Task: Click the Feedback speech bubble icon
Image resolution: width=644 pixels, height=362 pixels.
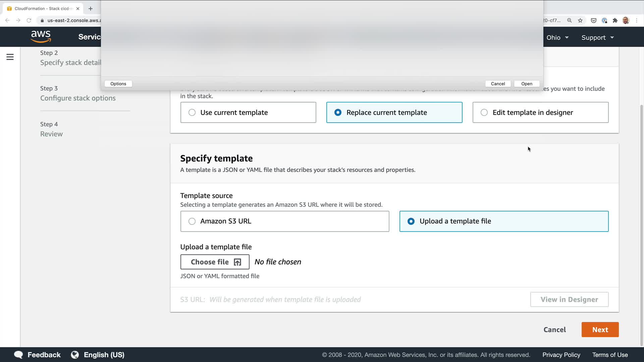Action: (18, 355)
